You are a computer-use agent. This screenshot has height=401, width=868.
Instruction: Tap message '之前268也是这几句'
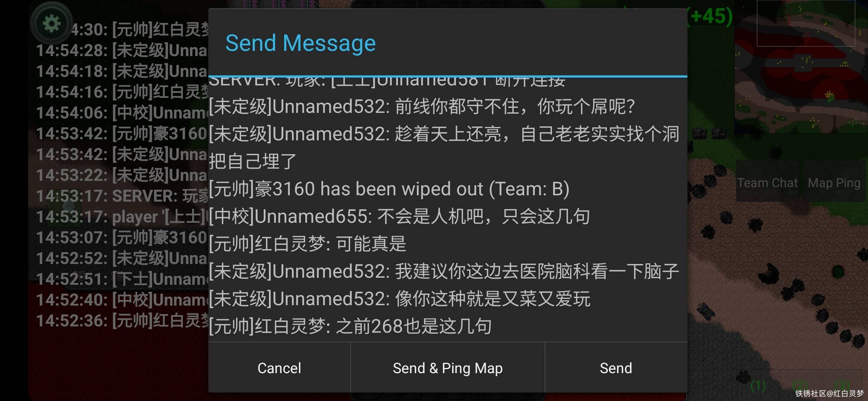(x=351, y=326)
